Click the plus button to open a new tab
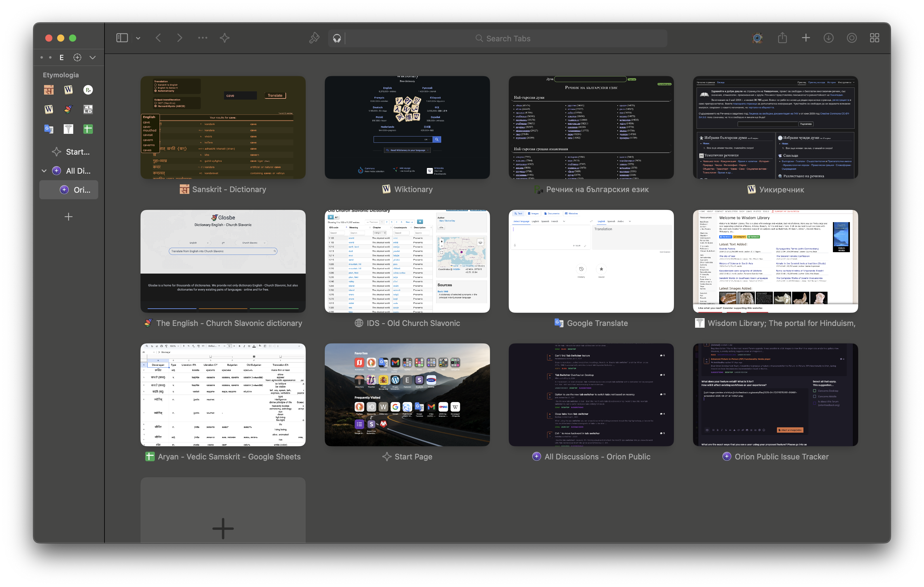Viewport: 924px width, 587px height. (806, 38)
